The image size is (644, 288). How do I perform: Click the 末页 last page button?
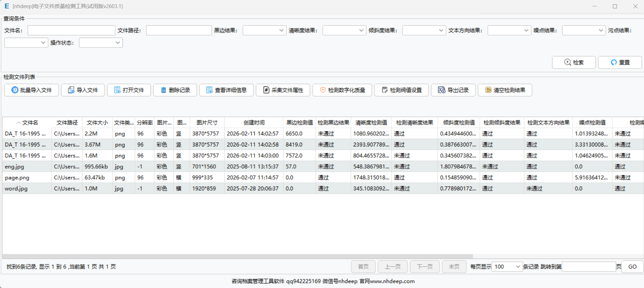pos(454,267)
